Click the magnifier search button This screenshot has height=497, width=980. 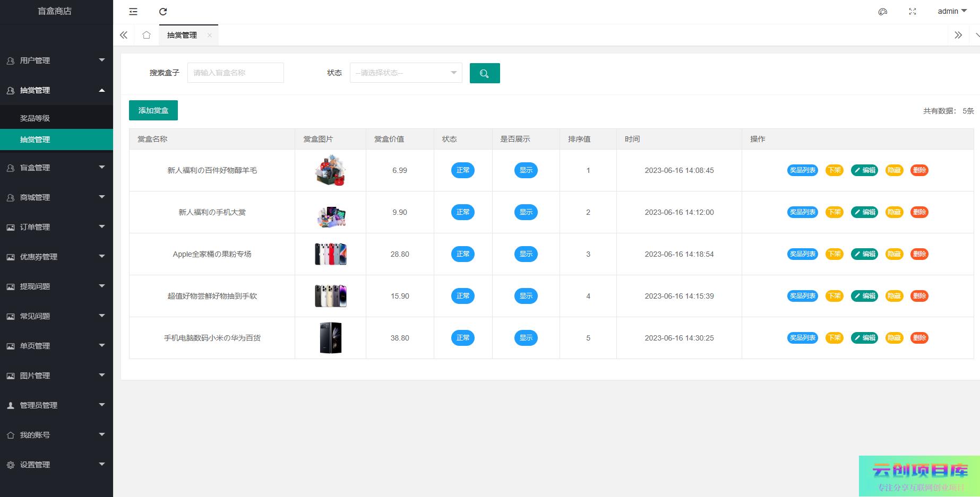(x=484, y=73)
